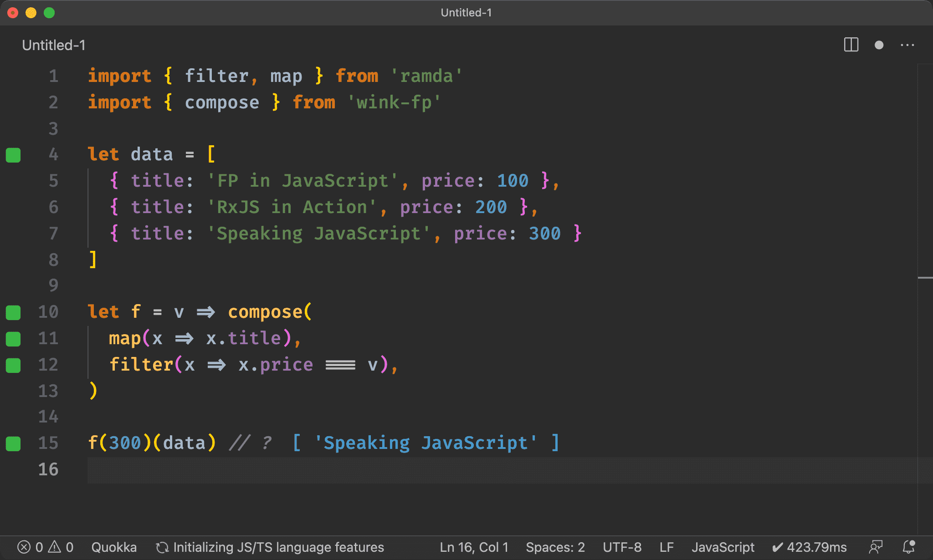Click the Quokka output 'Speaking JavaScript' result
Screen dimensions: 933x560
coord(426,443)
